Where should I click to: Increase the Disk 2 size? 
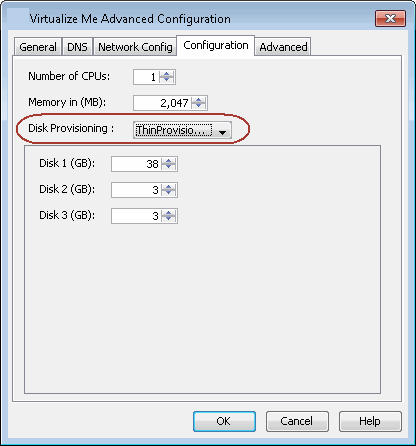(169, 187)
